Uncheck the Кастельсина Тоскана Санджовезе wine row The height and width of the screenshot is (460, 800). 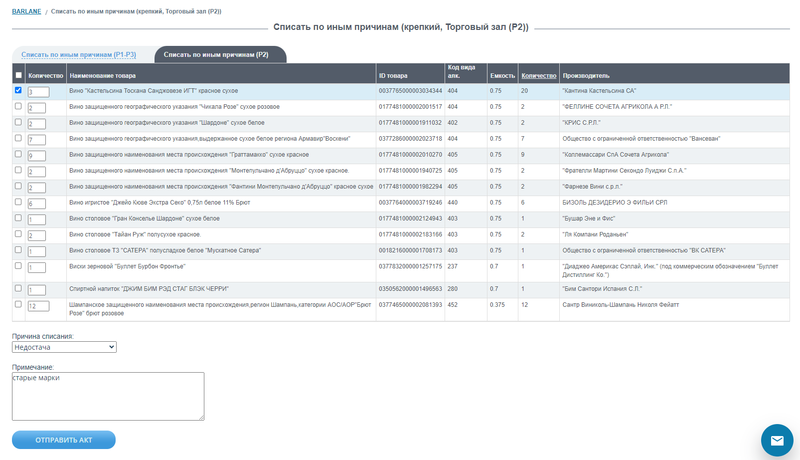tap(18, 90)
